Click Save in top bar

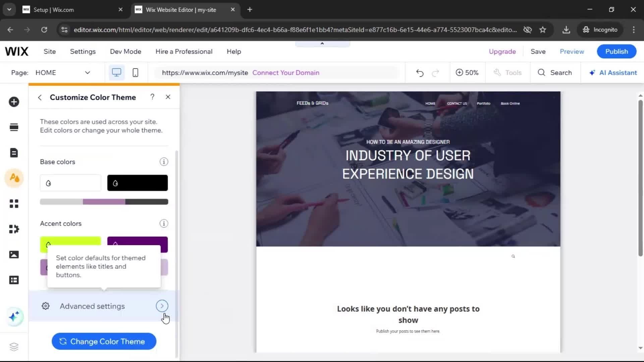(x=538, y=52)
